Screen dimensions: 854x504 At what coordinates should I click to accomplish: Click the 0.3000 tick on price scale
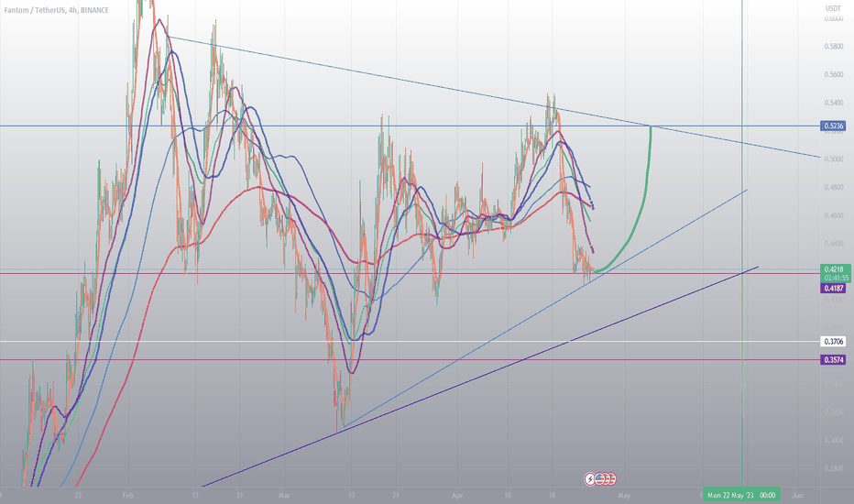[833, 440]
